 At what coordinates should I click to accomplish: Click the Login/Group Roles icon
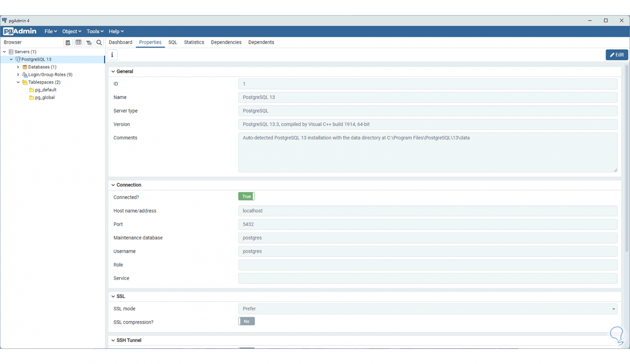pos(25,74)
